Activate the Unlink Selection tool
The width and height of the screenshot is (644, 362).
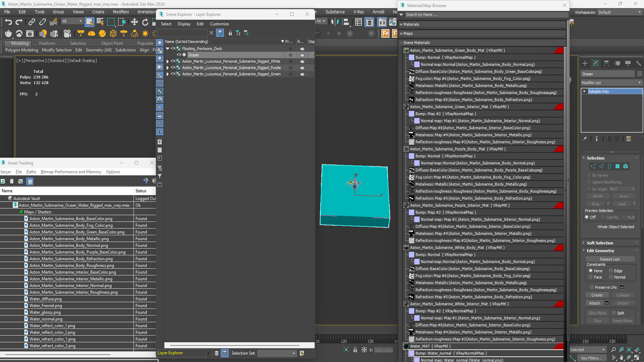[x=43, y=22]
